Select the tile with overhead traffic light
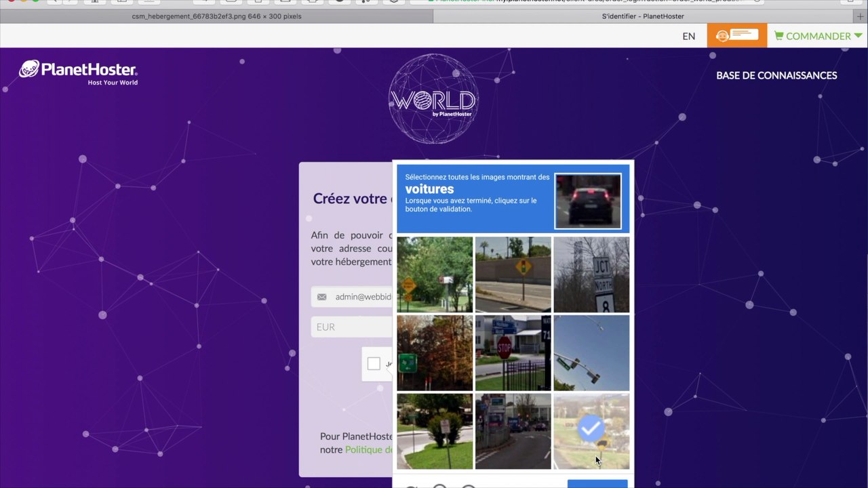Screen dimensions: 868x488 click(591, 353)
